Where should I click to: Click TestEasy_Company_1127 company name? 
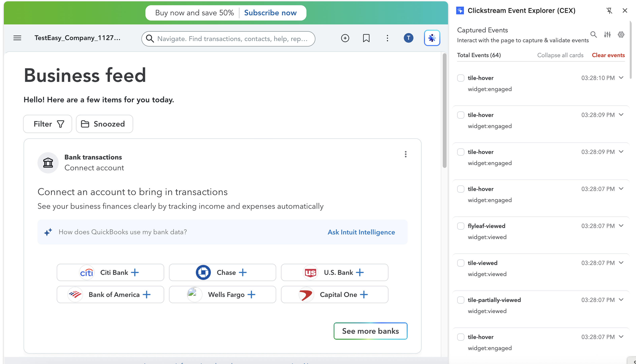pos(78,38)
